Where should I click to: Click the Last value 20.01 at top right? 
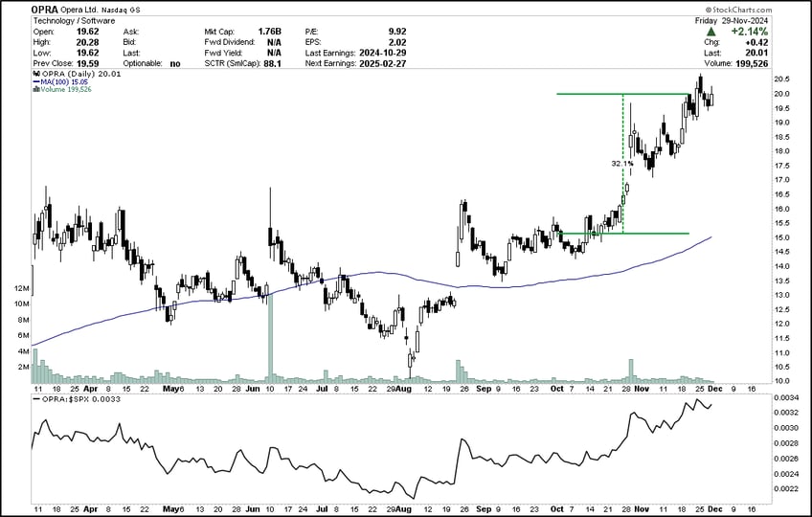[758, 53]
